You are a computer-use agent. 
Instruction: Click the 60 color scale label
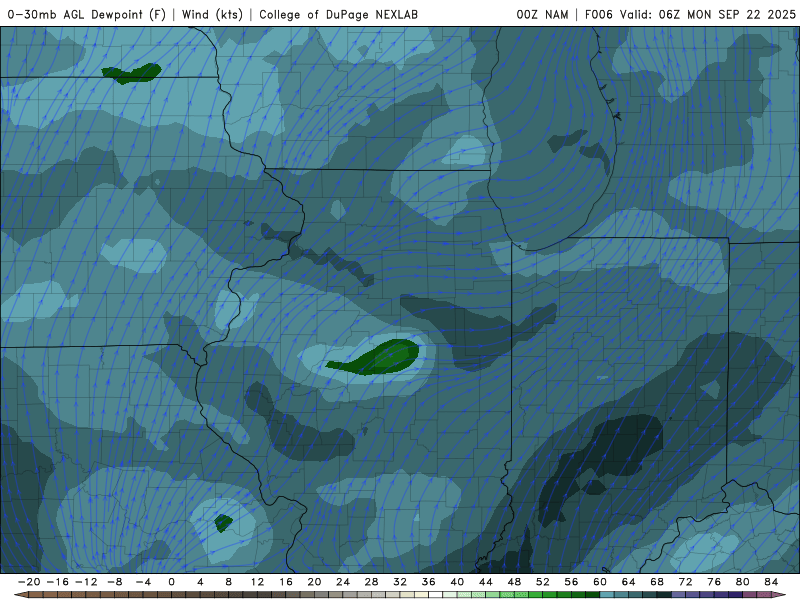coord(600,582)
